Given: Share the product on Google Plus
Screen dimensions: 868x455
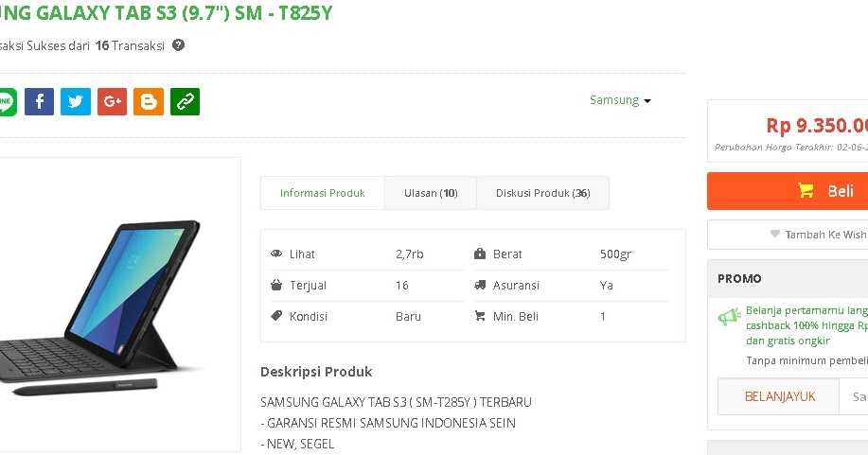Looking at the screenshot, I should 112,102.
